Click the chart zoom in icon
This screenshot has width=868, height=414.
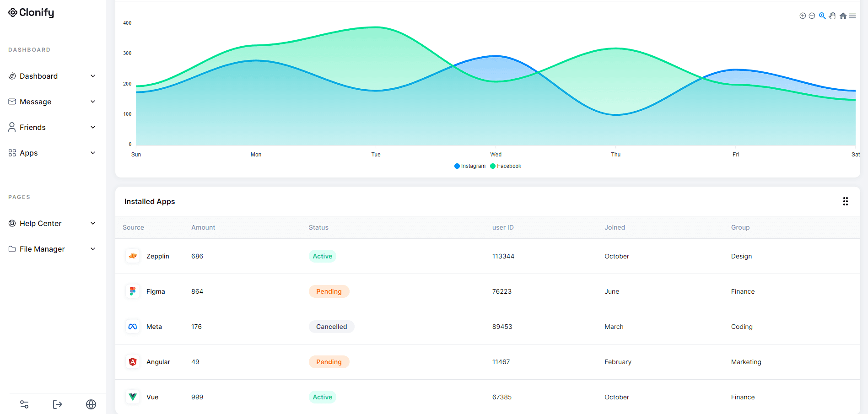point(803,16)
